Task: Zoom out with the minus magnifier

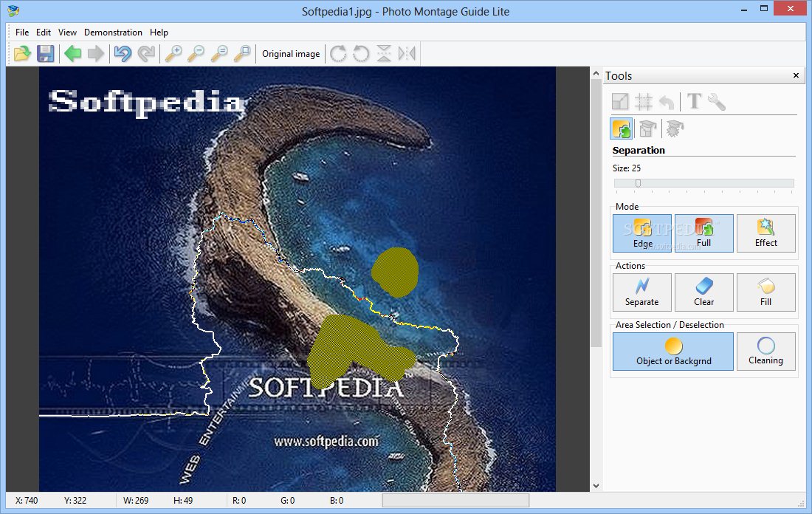Action: coord(196,53)
